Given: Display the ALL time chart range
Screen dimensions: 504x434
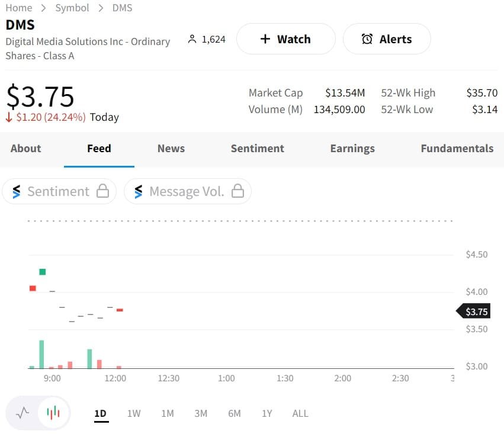Looking at the screenshot, I should pos(300,413).
